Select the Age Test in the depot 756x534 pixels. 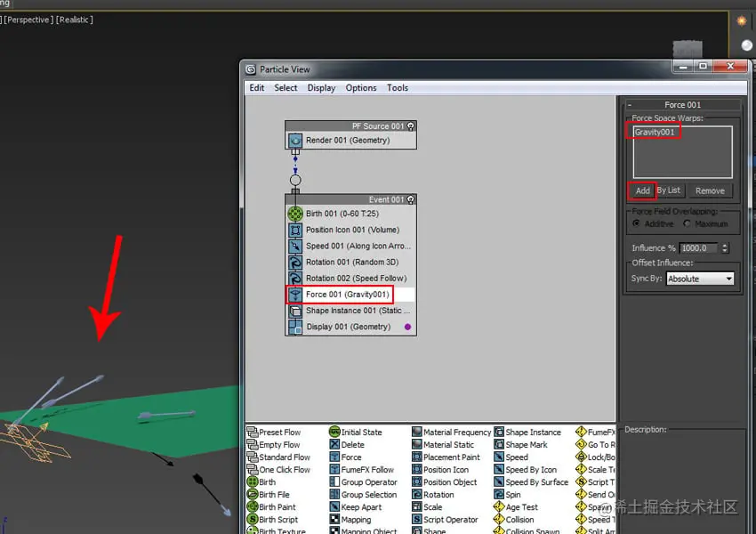tap(516, 507)
